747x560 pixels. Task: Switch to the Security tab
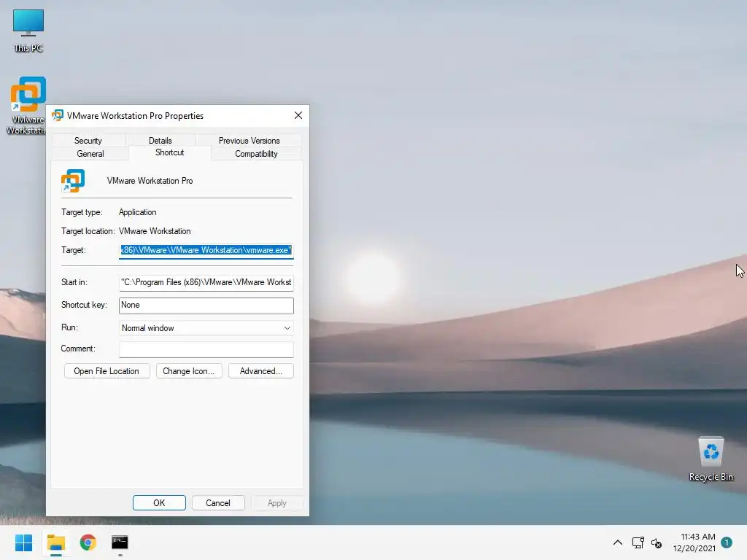tap(88, 141)
